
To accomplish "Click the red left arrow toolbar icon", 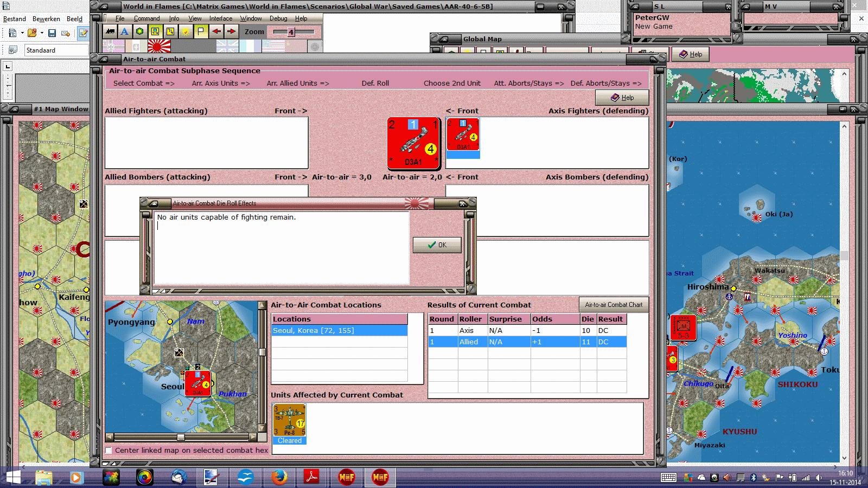I will (216, 31).
